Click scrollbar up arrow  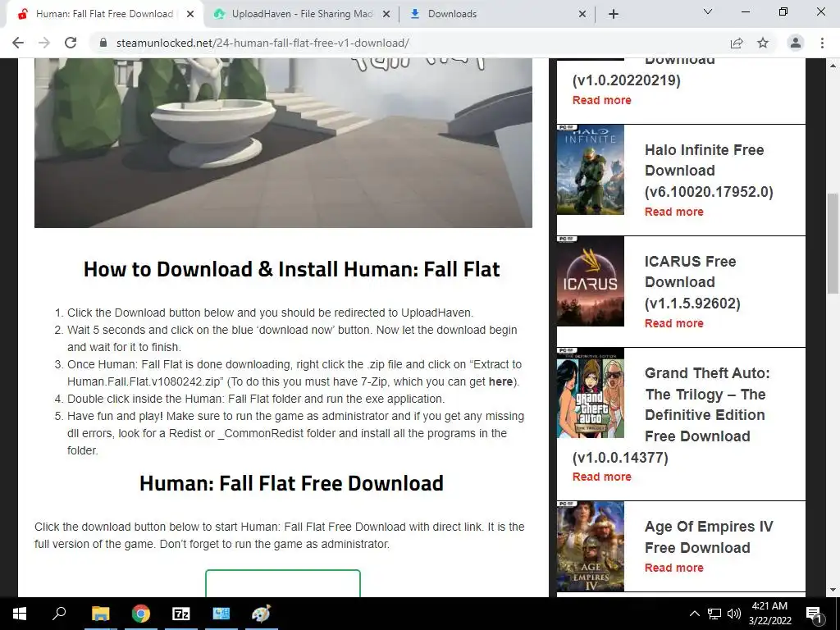point(833,66)
